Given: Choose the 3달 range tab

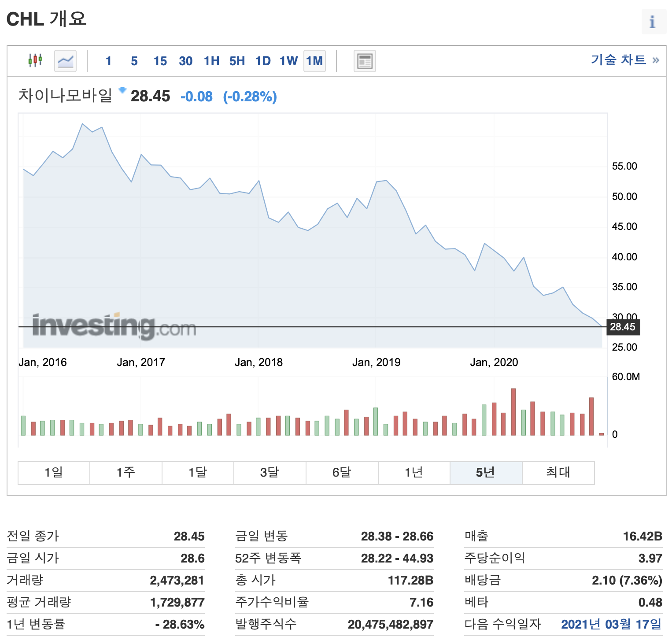Looking at the screenshot, I should [270, 473].
